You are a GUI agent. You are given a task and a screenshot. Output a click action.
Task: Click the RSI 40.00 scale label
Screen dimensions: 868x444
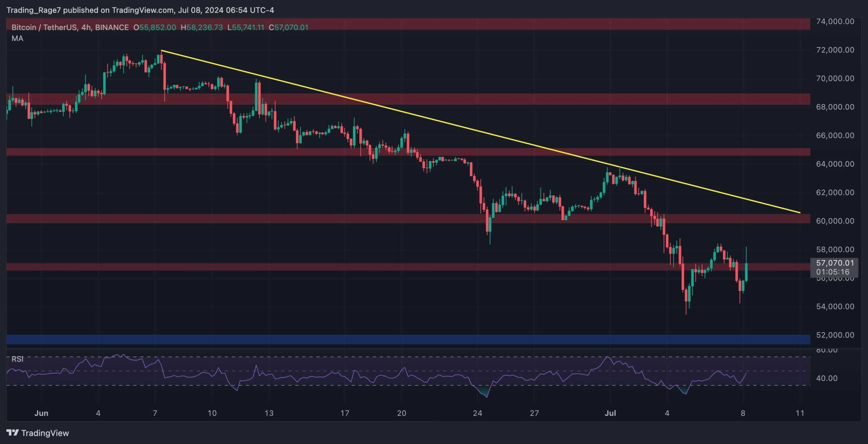tap(827, 378)
